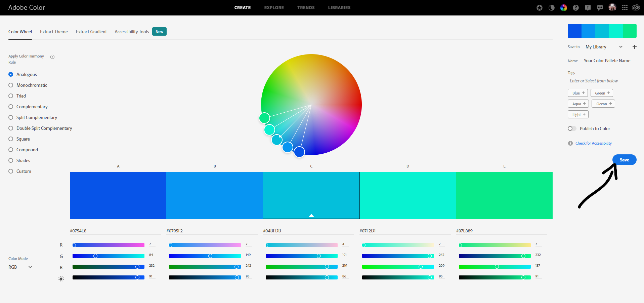The height and width of the screenshot is (303, 644).
Task: Click the Save button
Action: [624, 160]
